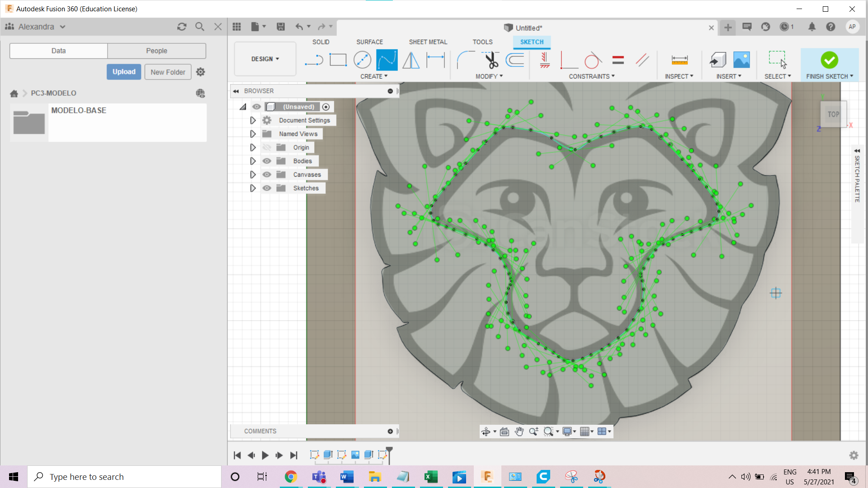Switch to the SURFACE tab
Image resolution: width=868 pixels, height=488 pixels.
click(x=369, y=42)
